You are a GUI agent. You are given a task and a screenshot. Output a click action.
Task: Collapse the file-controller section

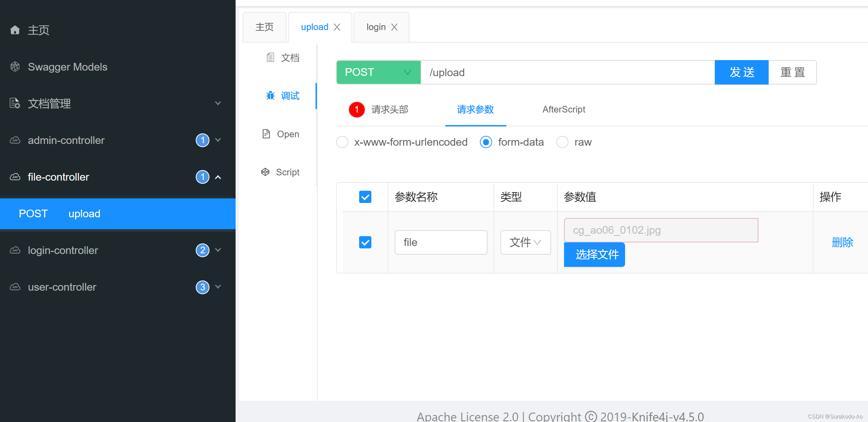218,177
